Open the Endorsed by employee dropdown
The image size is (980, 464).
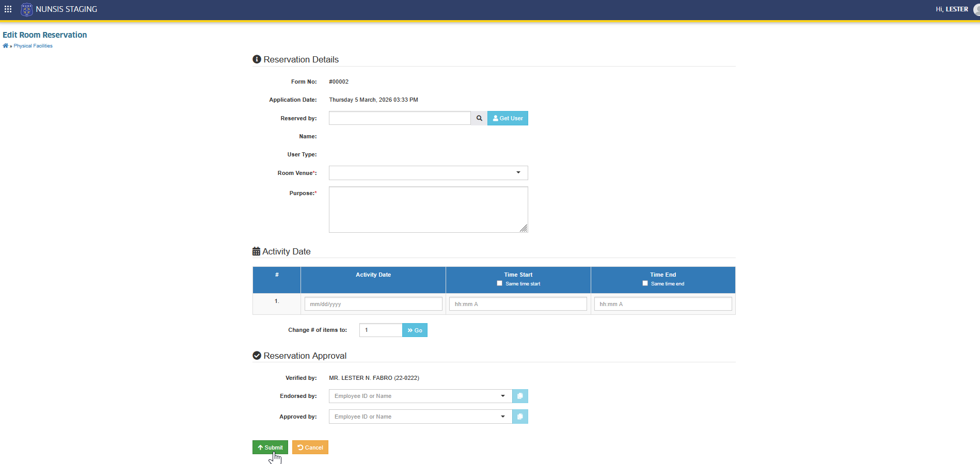(x=420, y=396)
